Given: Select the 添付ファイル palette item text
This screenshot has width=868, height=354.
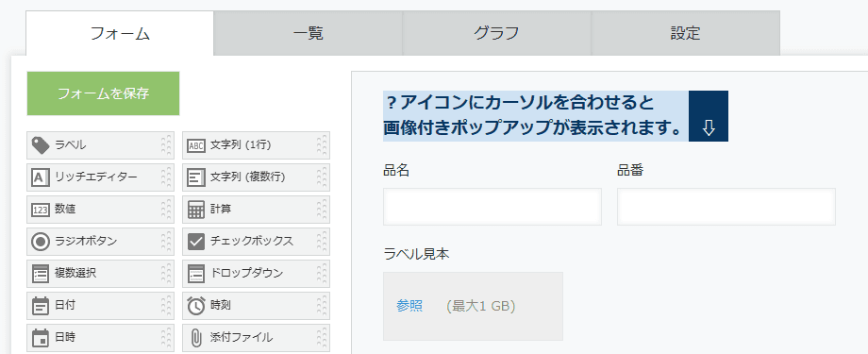Looking at the screenshot, I should click(x=242, y=338).
